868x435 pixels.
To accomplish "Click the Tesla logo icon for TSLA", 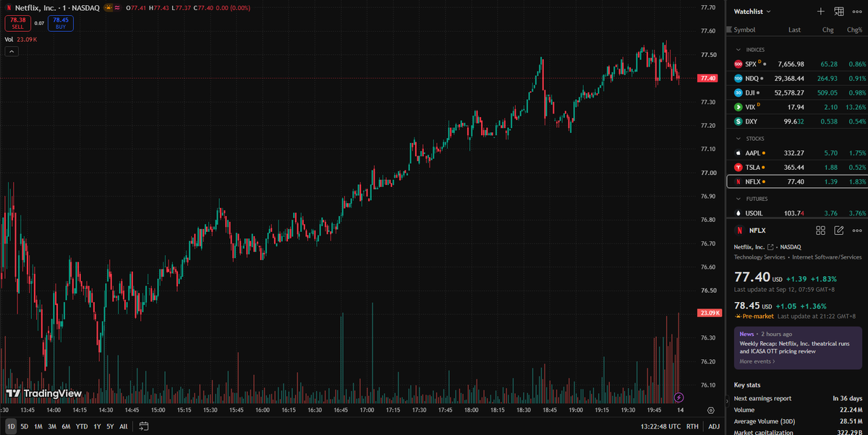I will (738, 168).
